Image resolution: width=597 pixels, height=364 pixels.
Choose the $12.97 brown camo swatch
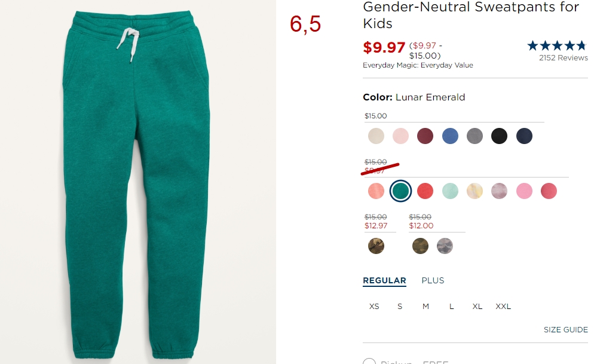point(376,246)
